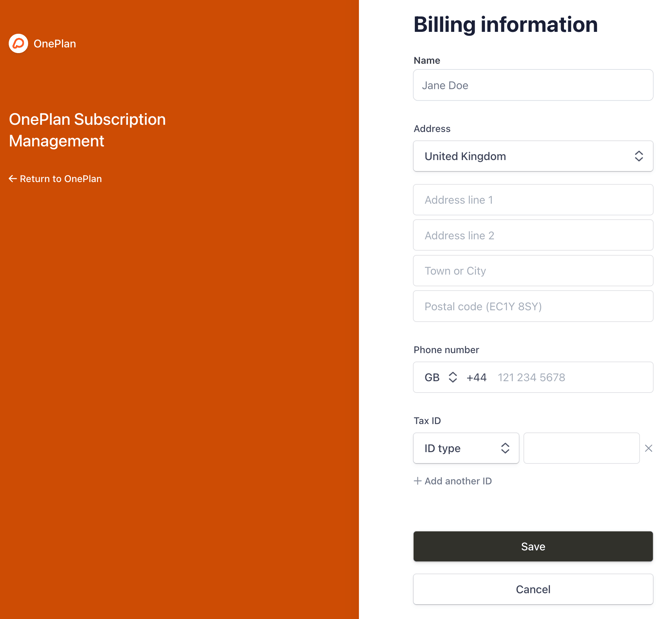Click the OnePlan brand name text
The width and height of the screenshot is (670, 619).
point(55,44)
